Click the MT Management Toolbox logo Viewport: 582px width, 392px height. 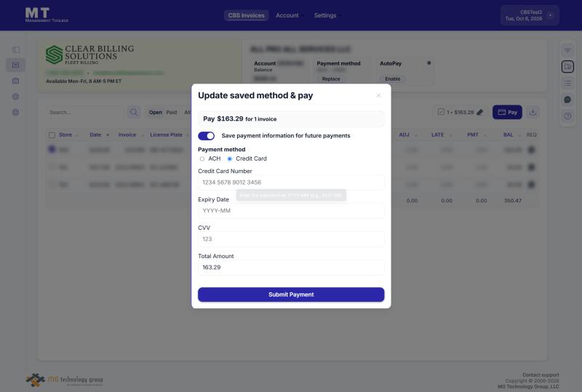click(x=47, y=15)
